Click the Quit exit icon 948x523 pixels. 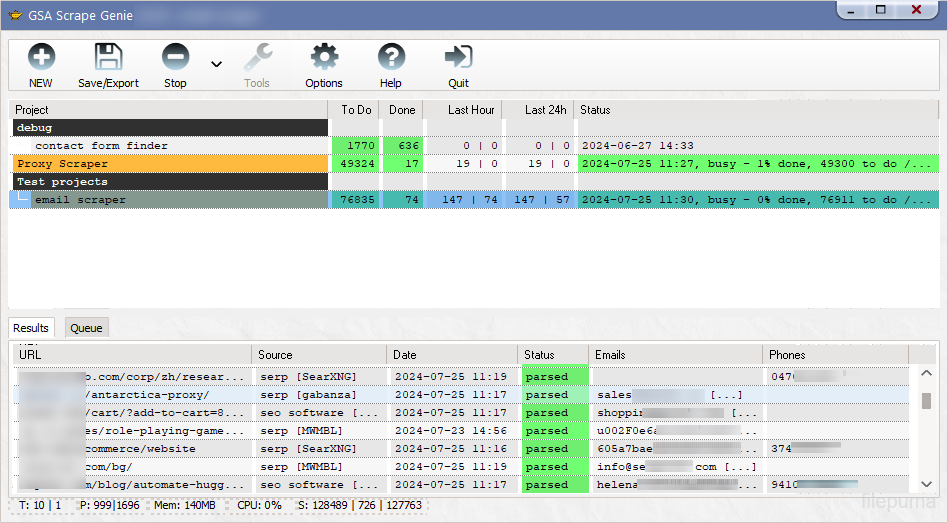click(458, 57)
